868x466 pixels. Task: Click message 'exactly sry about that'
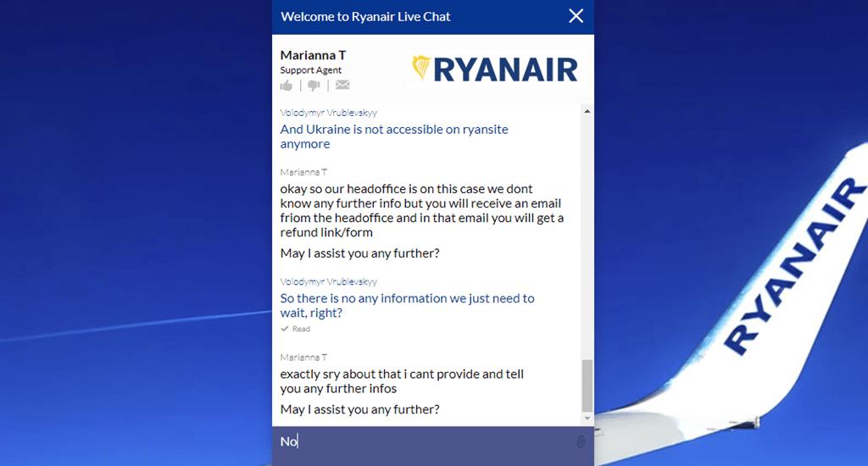[x=402, y=381]
